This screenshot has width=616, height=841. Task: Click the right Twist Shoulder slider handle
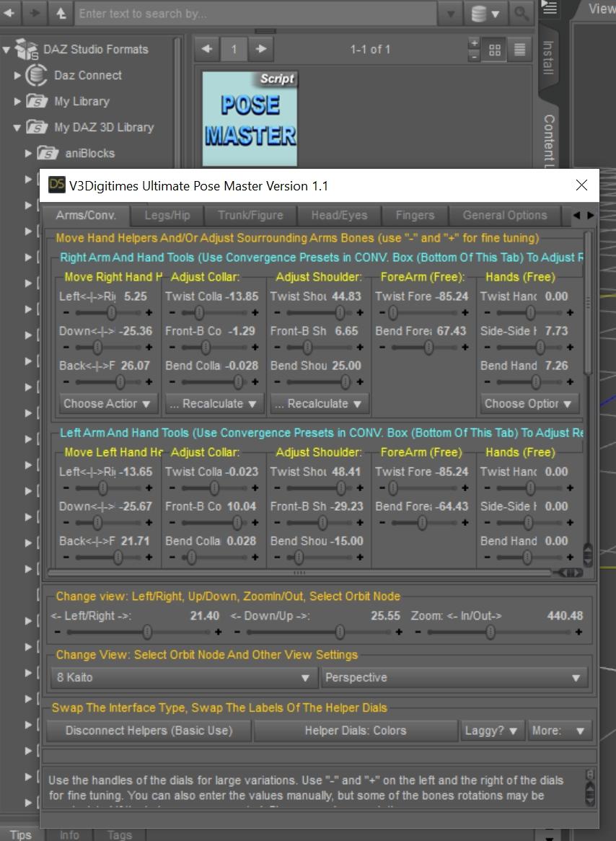[340, 313]
